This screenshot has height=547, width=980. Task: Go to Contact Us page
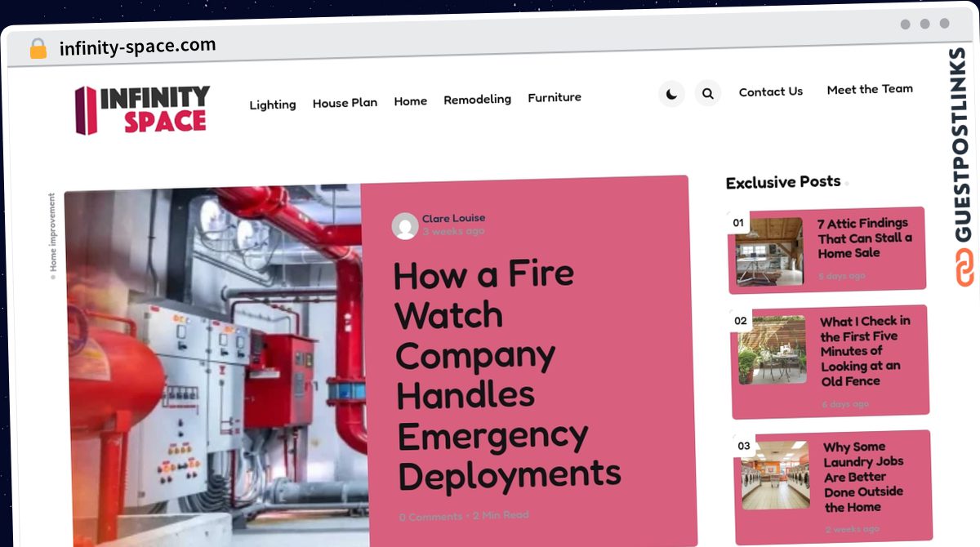tap(771, 91)
